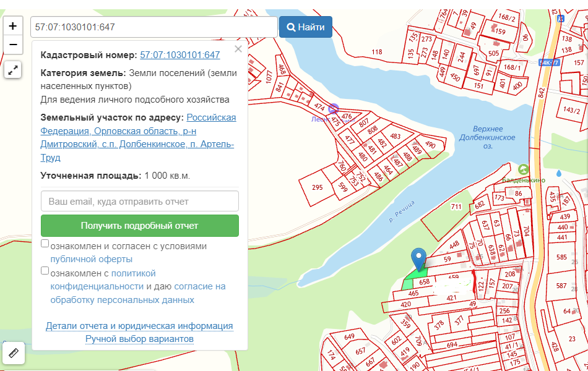The image size is (588, 371).
Task: Open согласие на обработку персональных данных link
Action: (138, 293)
